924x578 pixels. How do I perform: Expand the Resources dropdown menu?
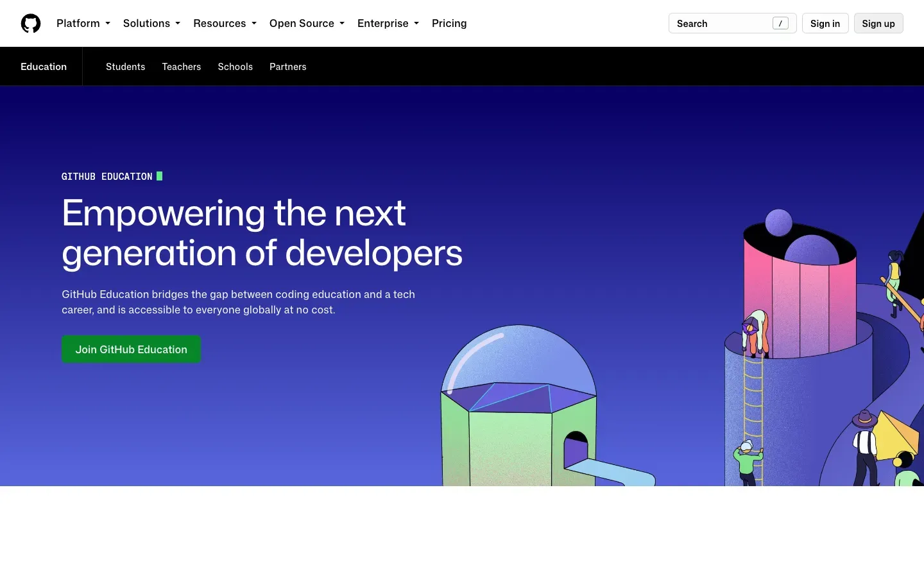pos(225,23)
